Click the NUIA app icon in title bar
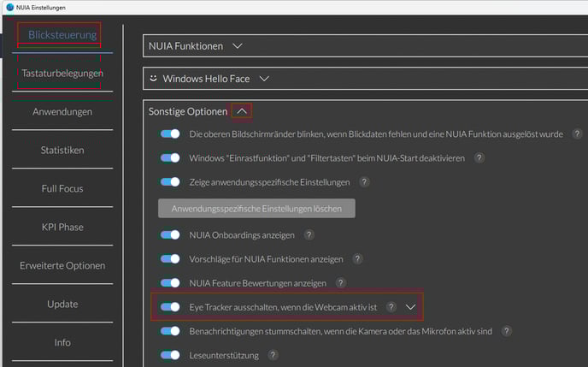 (9, 7)
